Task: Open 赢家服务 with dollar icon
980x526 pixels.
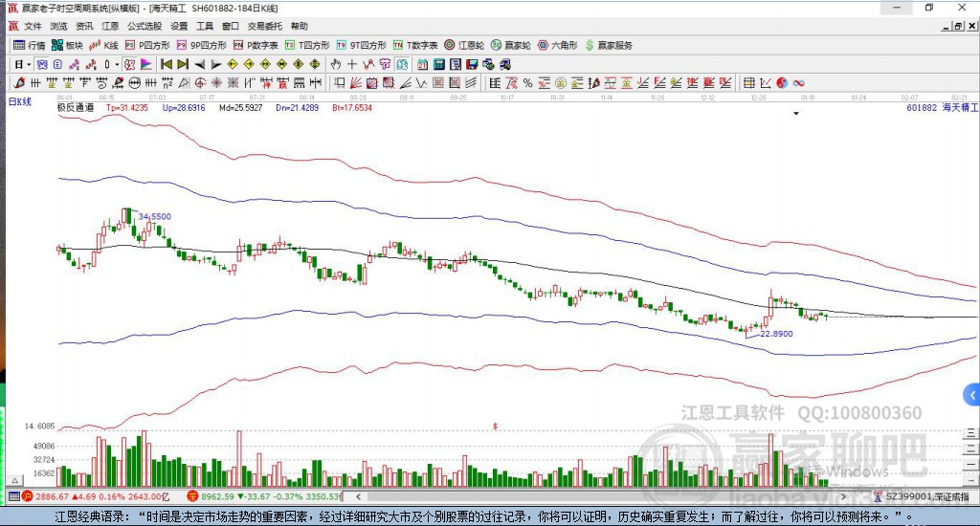Action: tap(609, 45)
